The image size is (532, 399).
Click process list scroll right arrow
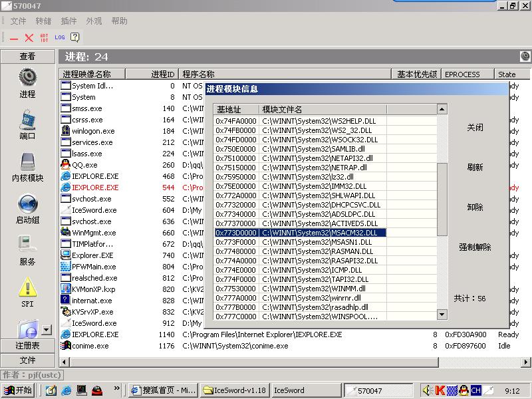pyautogui.click(x=525, y=362)
